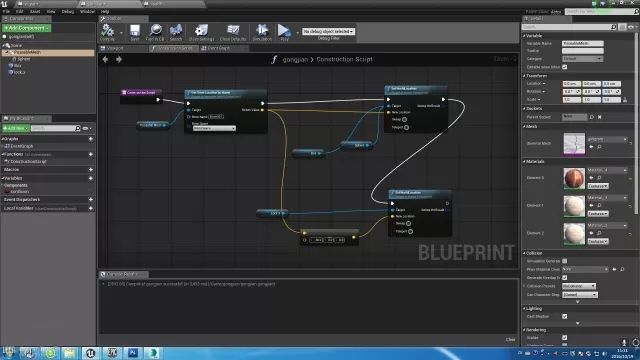Click the green Add Component button
The width and height of the screenshot is (640, 360).
[x=27, y=28]
